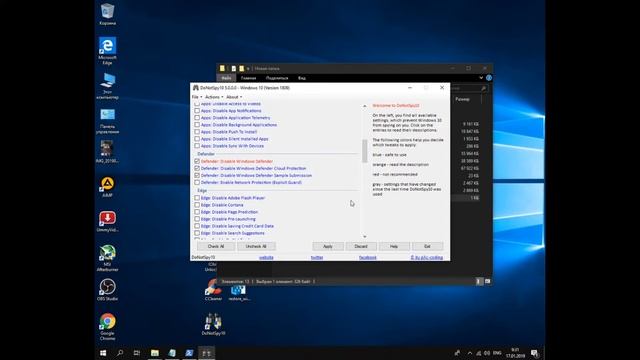Viewport: 640px width, 360px height.
Task: Open the About dropdown menu
Action: [234, 97]
